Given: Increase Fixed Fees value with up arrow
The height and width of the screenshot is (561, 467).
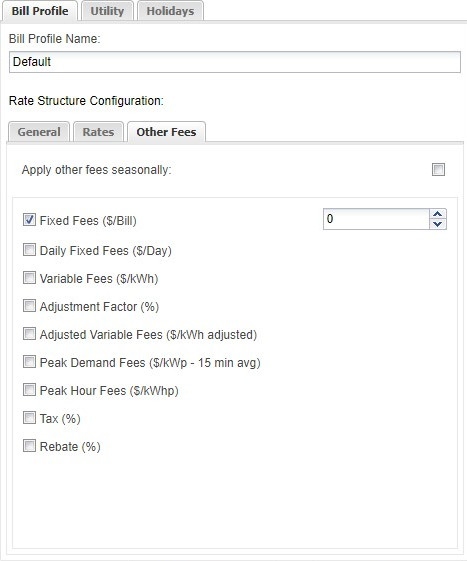Looking at the screenshot, I should coord(438,214).
